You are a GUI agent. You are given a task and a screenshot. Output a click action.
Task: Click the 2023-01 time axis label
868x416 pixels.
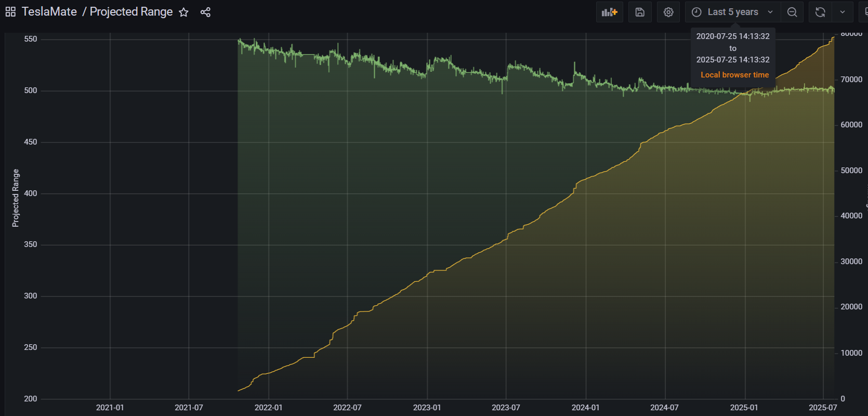427,408
